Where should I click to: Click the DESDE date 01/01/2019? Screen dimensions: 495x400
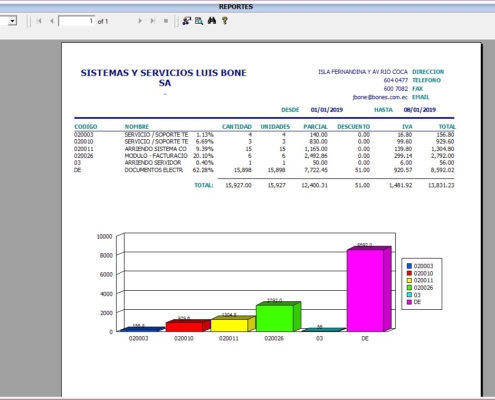coord(327,110)
